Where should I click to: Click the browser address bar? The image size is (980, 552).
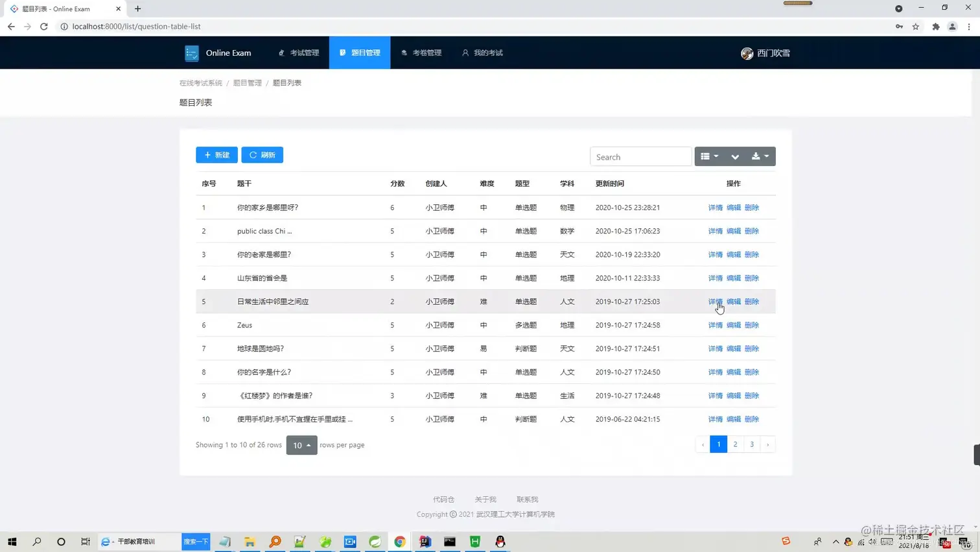(x=476, y=27)
